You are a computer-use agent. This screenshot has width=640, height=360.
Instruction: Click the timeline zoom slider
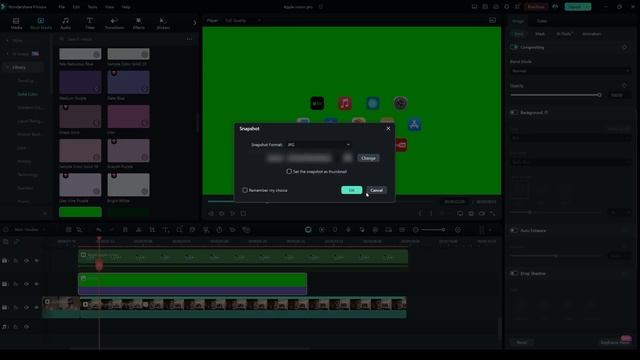(x=433, y=230)
